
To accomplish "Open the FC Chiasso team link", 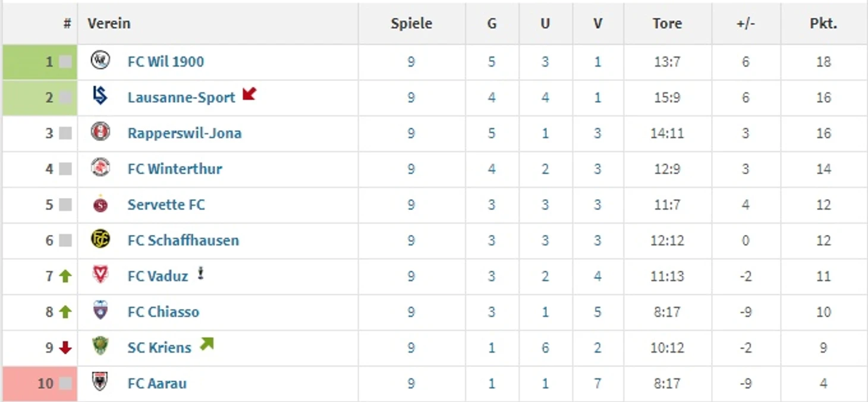I will click(x=163, y=312).
